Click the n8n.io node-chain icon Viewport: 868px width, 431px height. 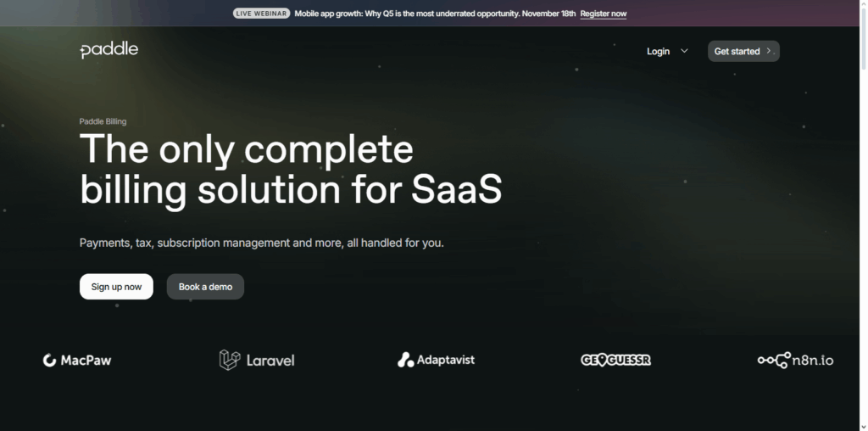(x=773, y=361)
